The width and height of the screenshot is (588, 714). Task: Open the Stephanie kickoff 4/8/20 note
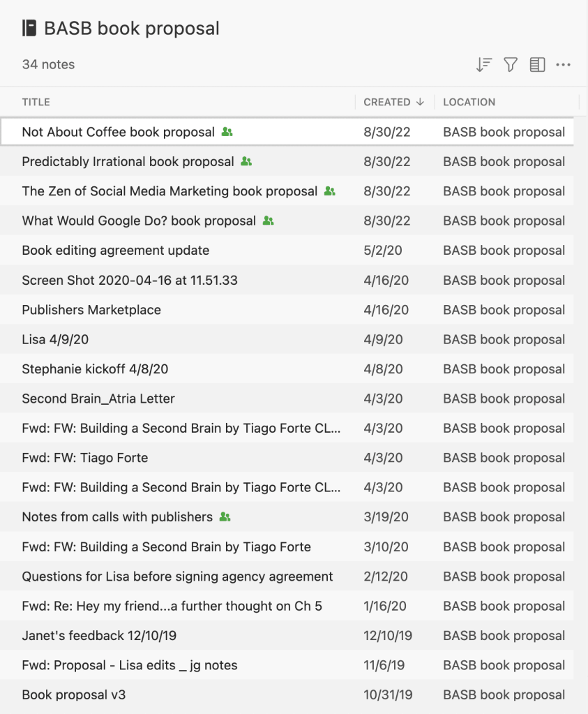point(95,369)
